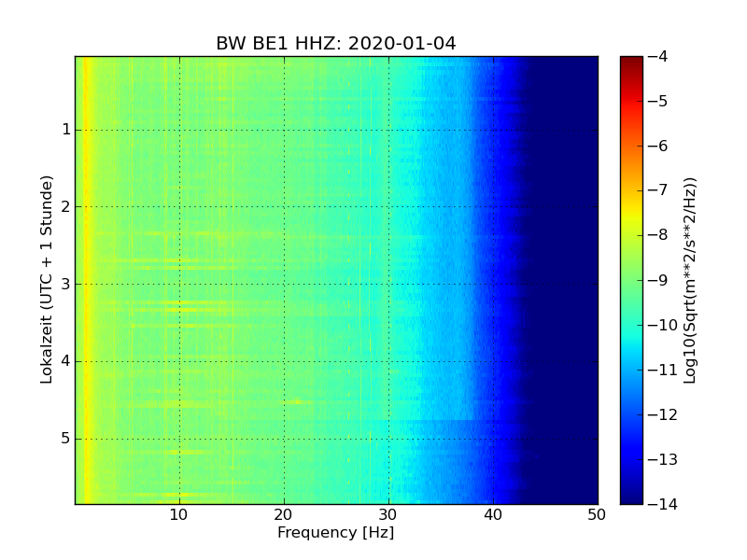The width and height of the screenshot is (747, 560).
Task: Click the x-axis tick label '30'
Action: [x=388, y=515]
